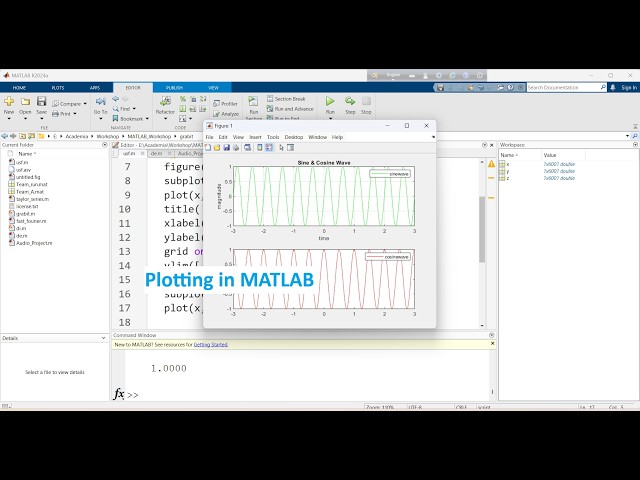
Task: Click the Getting Started link
Action: tap(211, 344)
